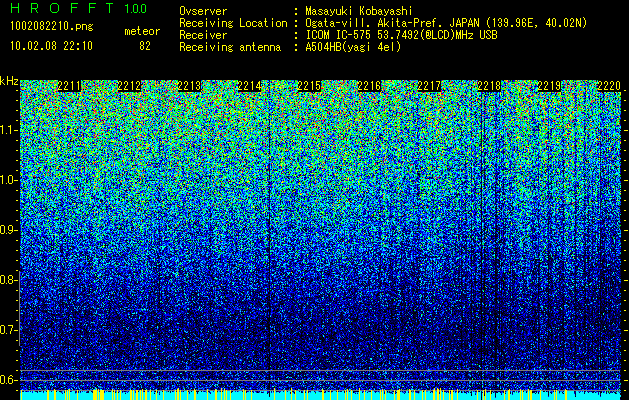Click the meteor count label
The height and width of the screenshot is (400, 629).
pyautogui.click(x=142, y=31)
